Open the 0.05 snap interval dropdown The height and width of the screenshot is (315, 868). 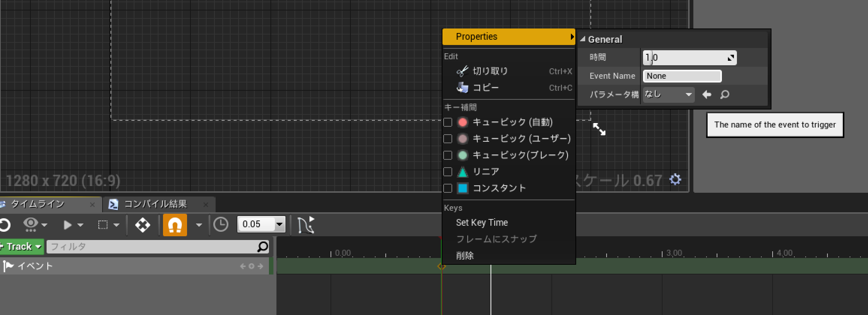pos(279,225)
